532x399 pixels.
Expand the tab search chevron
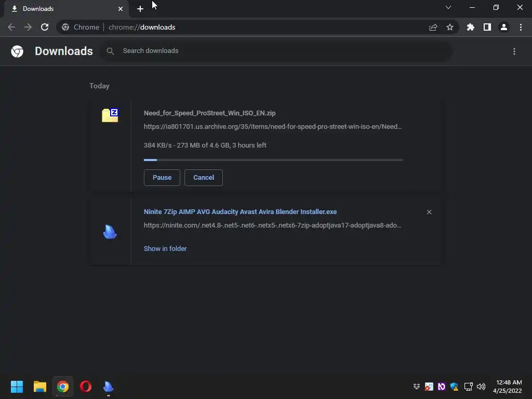pyautogui.click(x=448, y=7)
